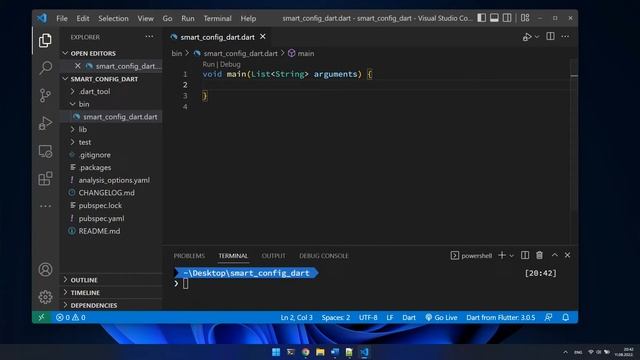Close smart_config_dart file in Open Editors
This screenshot has height=360, width=640.
[78, 66]
